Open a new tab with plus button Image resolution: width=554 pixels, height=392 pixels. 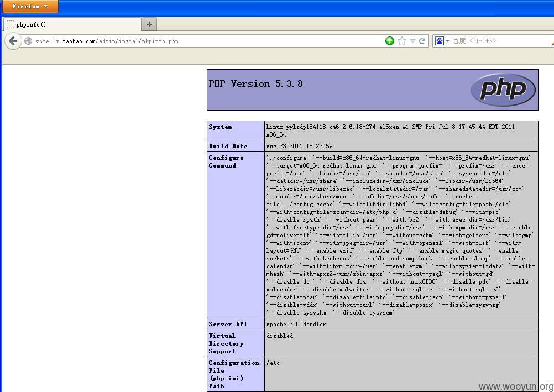pos(149,24)
